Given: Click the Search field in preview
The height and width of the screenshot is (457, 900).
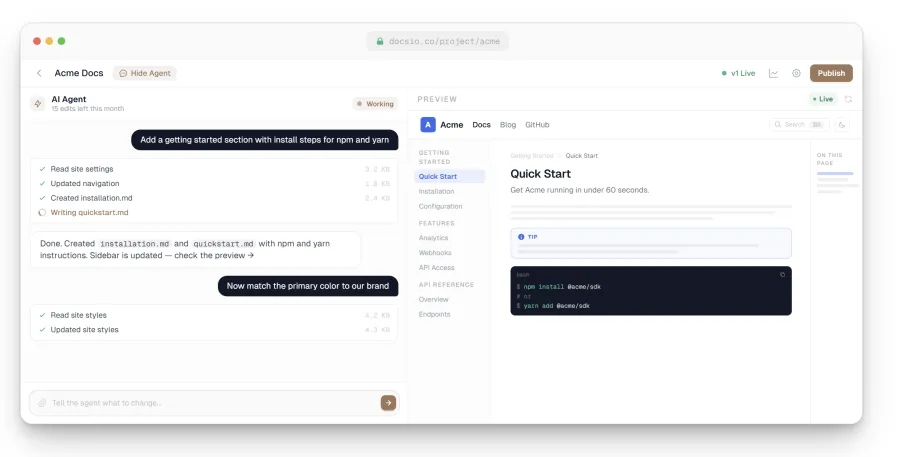Looking at the screenshot, I should pos(798,125).
